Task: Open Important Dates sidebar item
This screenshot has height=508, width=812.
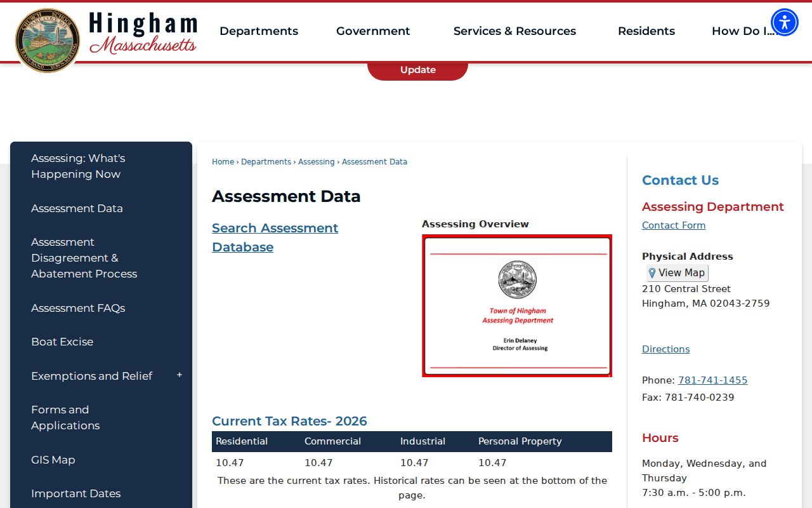Action: (x=101, y=493)
